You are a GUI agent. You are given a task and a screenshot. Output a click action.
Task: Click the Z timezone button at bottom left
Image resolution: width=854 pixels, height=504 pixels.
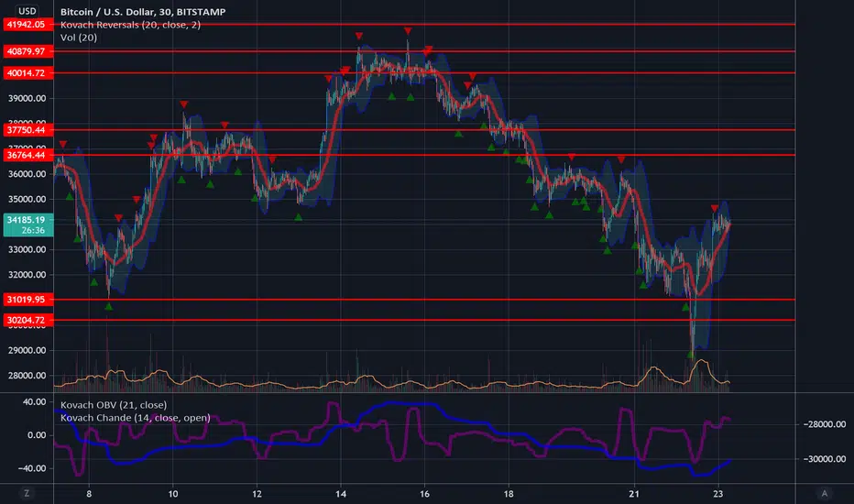pyautogui.click(x=27, y=493)
